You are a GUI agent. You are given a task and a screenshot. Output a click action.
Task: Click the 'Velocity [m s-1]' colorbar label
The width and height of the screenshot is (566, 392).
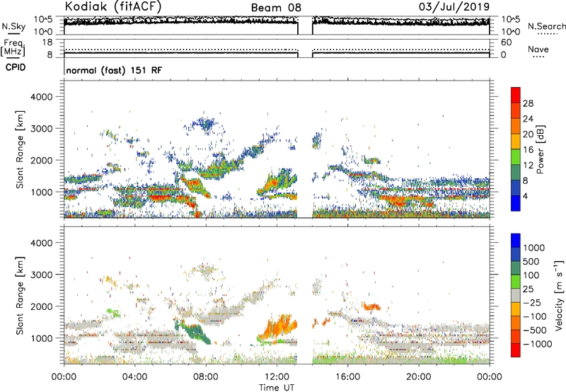[559, 294]
